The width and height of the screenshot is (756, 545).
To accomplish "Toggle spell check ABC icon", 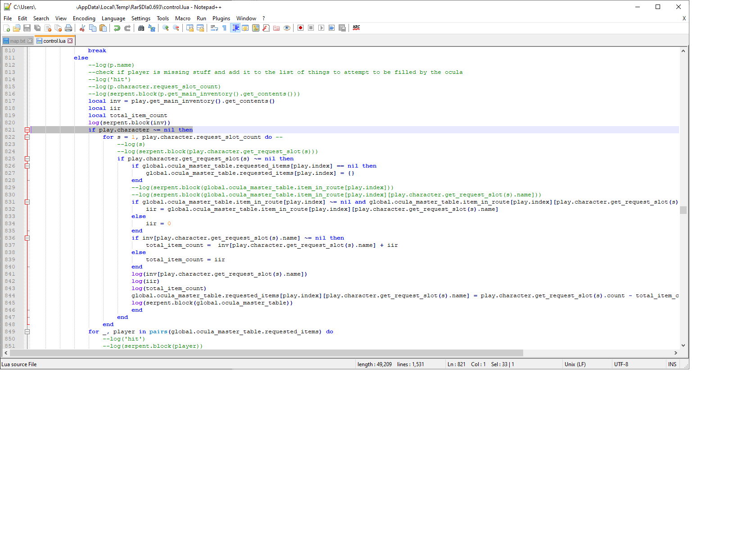I will click(x=356, y=28).
